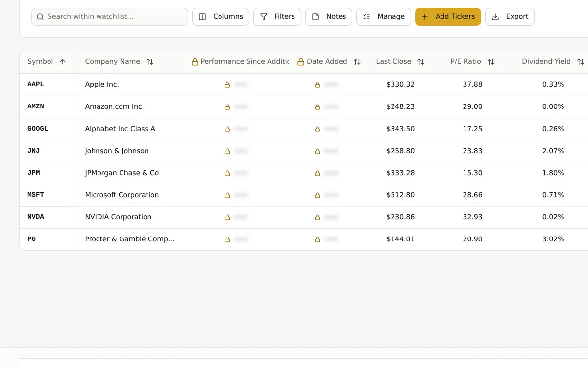The width and height of the screenshot is (588, 368).
Task: Select the JPM symbol
Action: coord(33,173)
